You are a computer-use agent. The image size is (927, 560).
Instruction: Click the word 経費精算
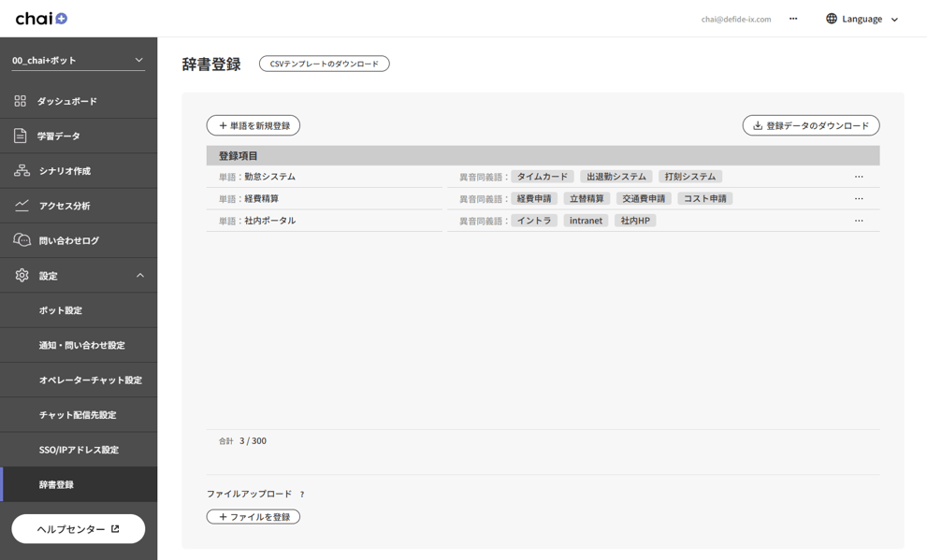[261, 198]
